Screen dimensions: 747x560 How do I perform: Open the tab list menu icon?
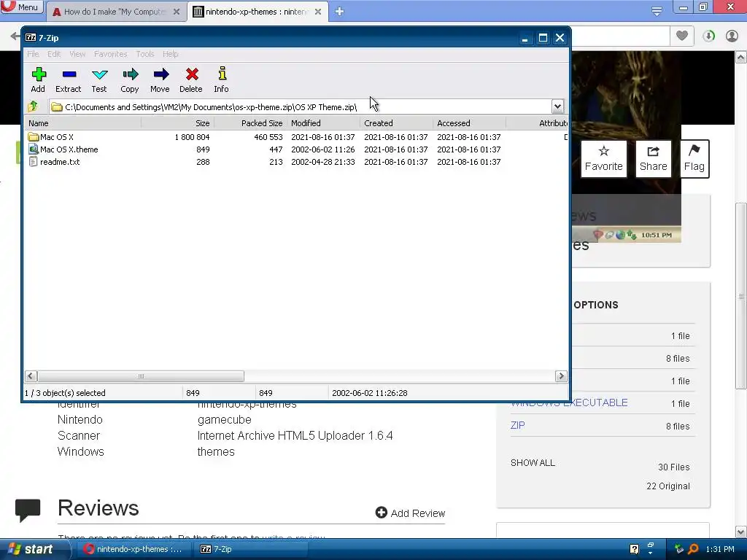(x=657, y=12)
